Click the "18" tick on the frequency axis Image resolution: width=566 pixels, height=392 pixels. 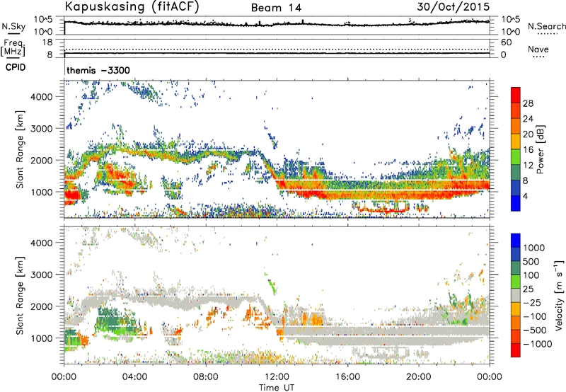(47, 42)
